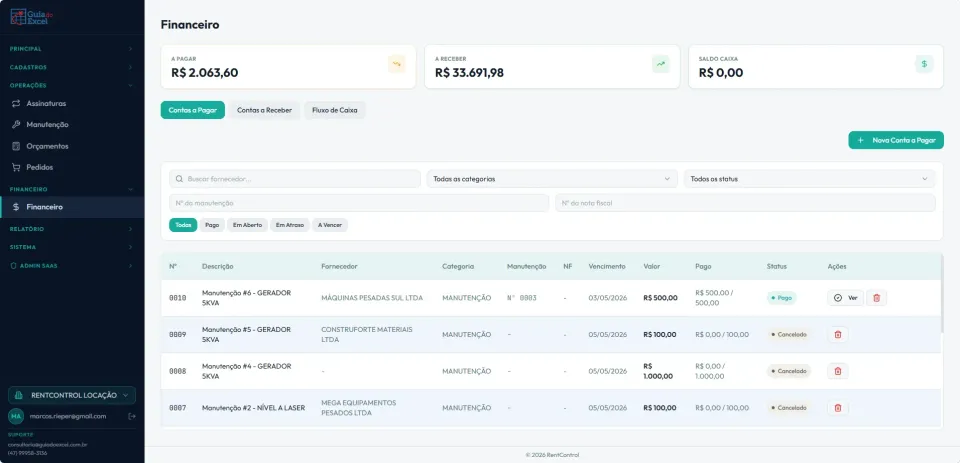Select the Em Aberto filter chip
Viewport: 960px width, 463px height.
pyautogui.click(x=247, y=225)
